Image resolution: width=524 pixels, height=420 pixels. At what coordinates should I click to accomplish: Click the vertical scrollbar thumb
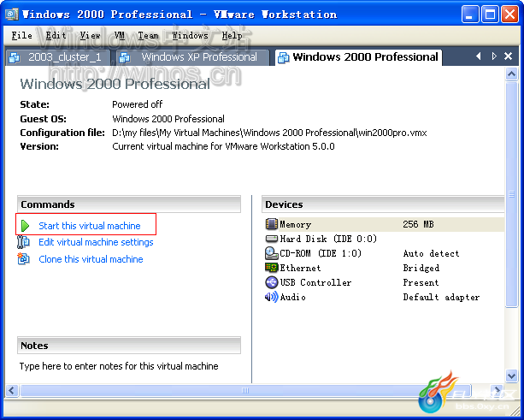coord(511,194)
